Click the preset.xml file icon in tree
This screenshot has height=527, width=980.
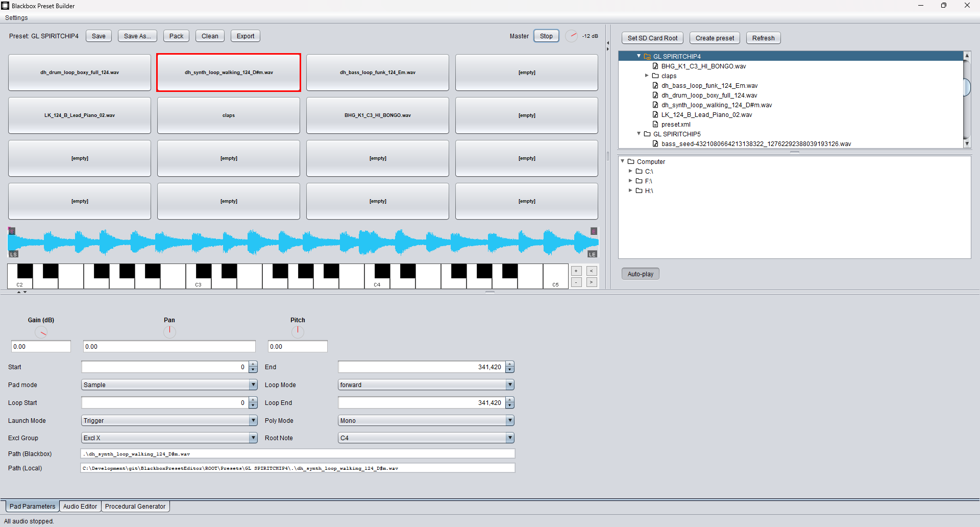pyautogui.click(x=656, y=124)
